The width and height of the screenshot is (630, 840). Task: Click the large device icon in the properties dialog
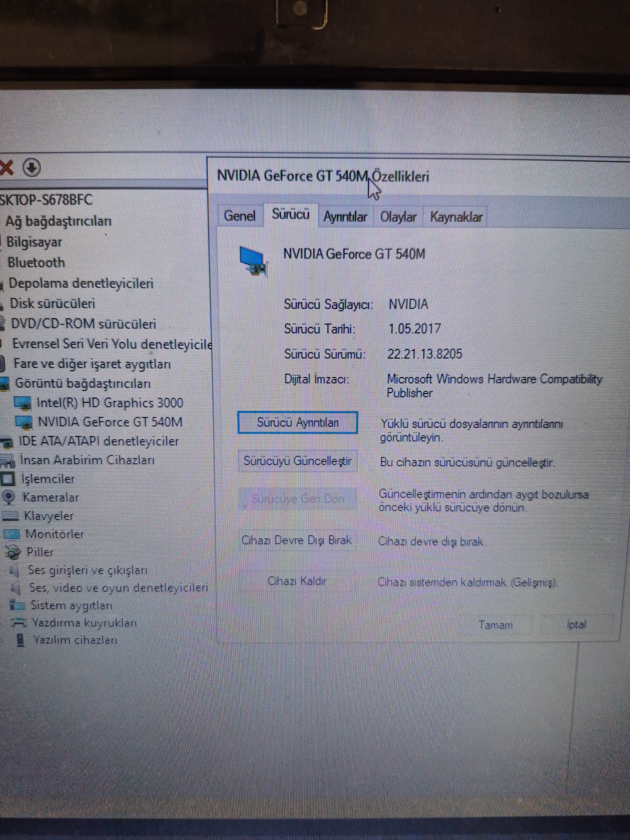[254, 261]
